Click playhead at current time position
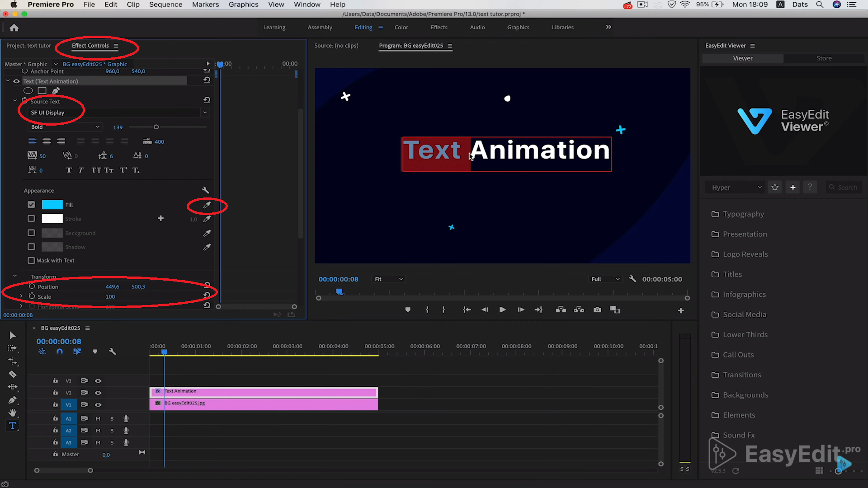Image resolution: width=868 pixels, height=488 pixels. (165, 352)
